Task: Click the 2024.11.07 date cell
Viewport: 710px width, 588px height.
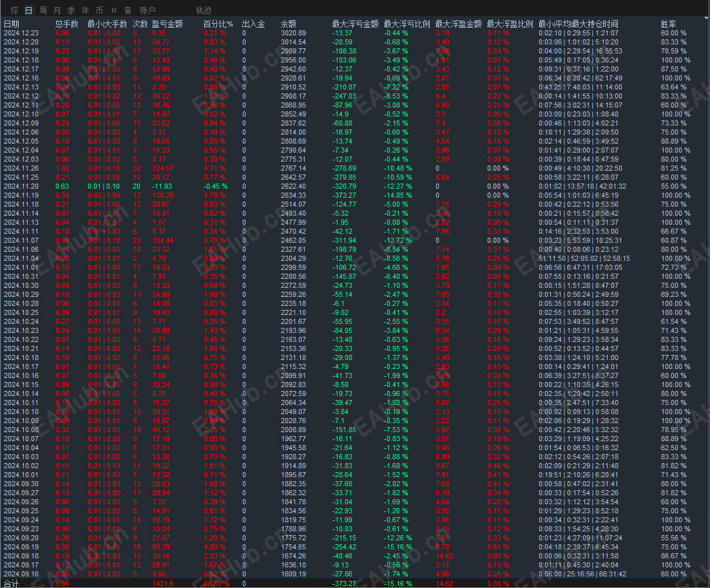Action: (21, 240)
